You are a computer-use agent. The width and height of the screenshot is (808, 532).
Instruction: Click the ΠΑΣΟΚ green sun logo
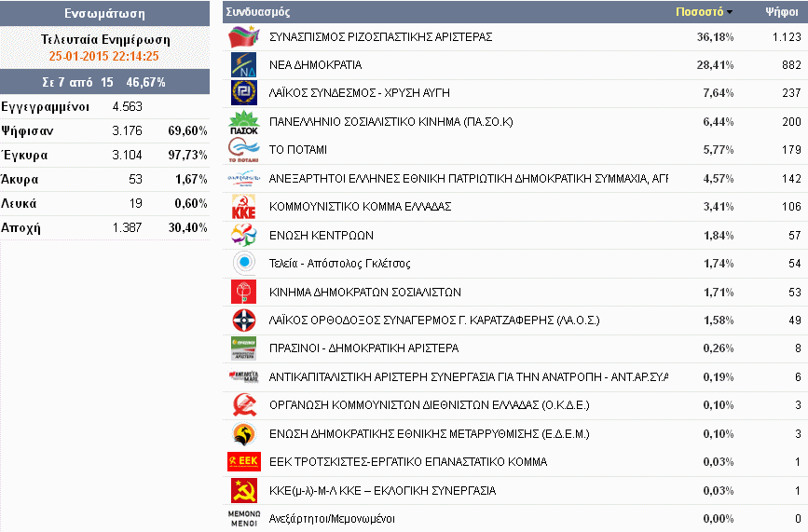pyautogui.click(x=244, y=122)
